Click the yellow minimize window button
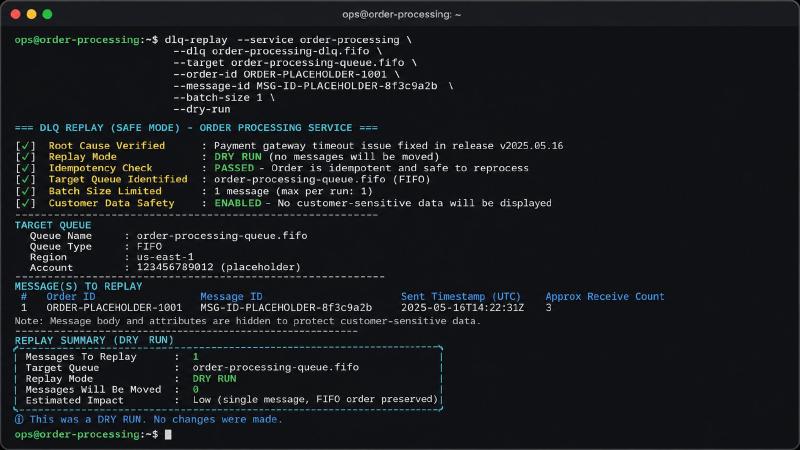Viewport: 800px width, 450px height. (x=32, y=14)
